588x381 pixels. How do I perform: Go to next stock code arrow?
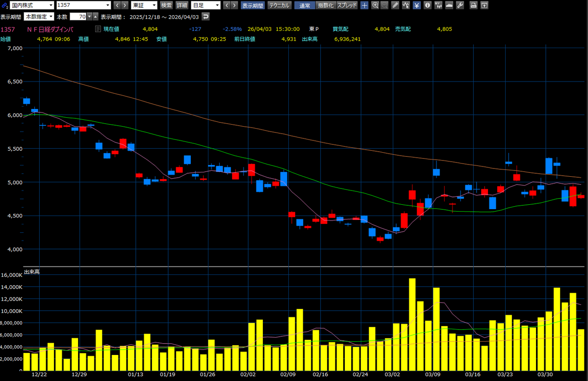click(x=125, y=5)
